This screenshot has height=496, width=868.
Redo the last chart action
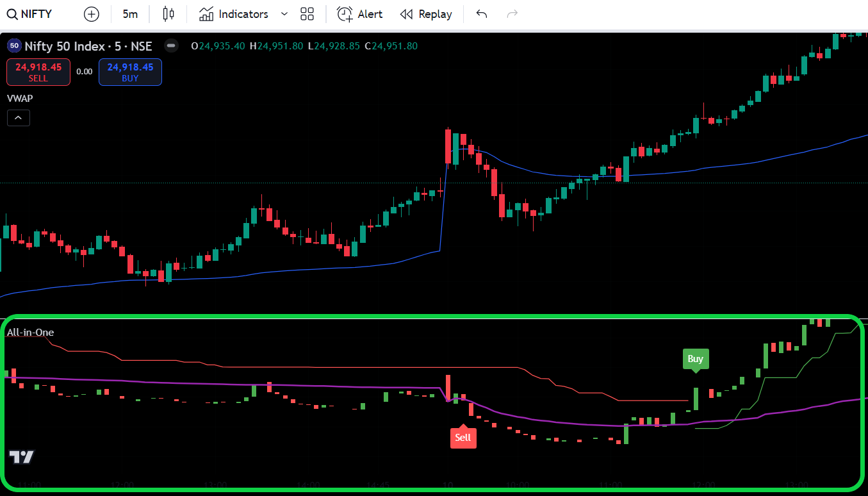point(512,14)
